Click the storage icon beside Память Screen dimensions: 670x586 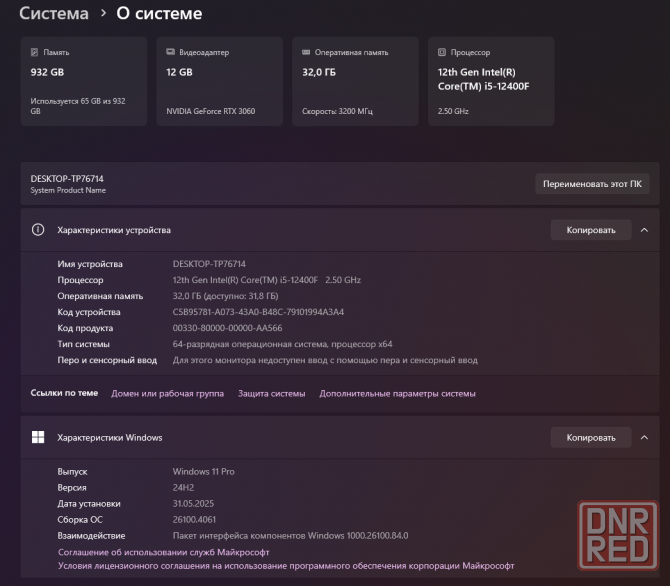34,52
